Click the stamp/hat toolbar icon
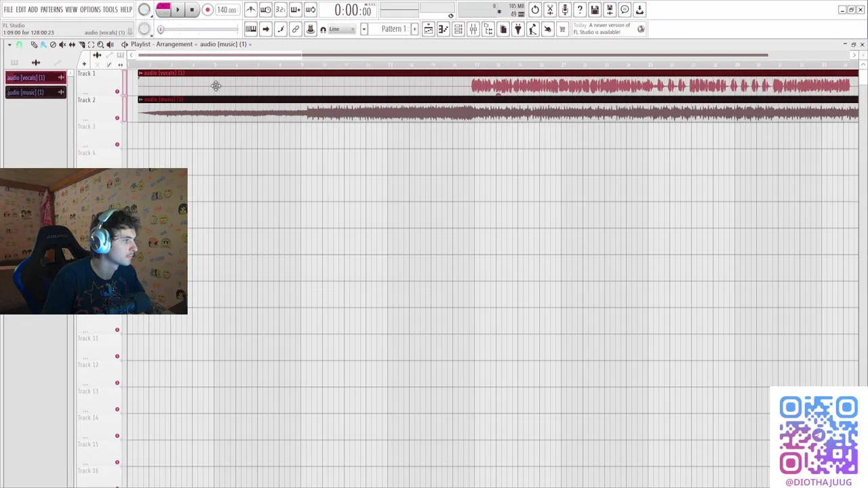Image resolution: width=868 pixels, height=488 pixels. click(311, 29)
